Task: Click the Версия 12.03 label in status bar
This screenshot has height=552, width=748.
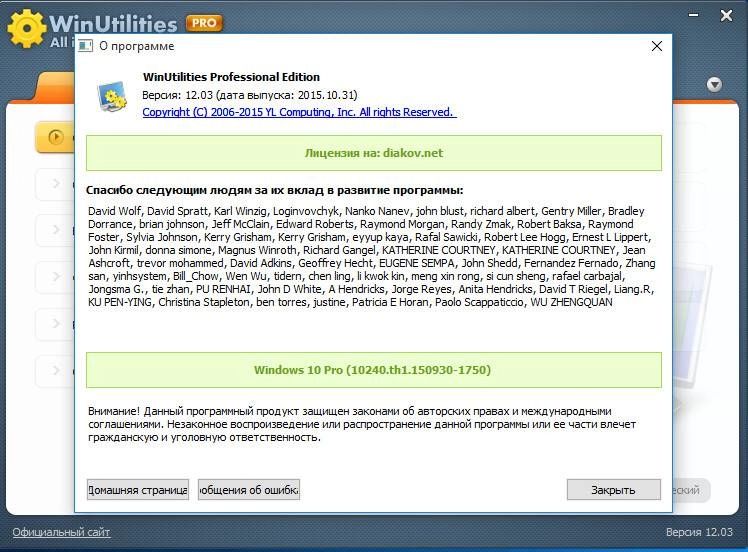Action: [699, 532]
